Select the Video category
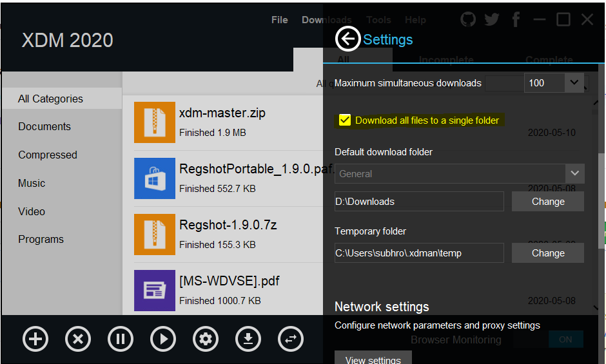Viewport: 606px width, 364px height. pyautogui.click(x=32, y=211)
